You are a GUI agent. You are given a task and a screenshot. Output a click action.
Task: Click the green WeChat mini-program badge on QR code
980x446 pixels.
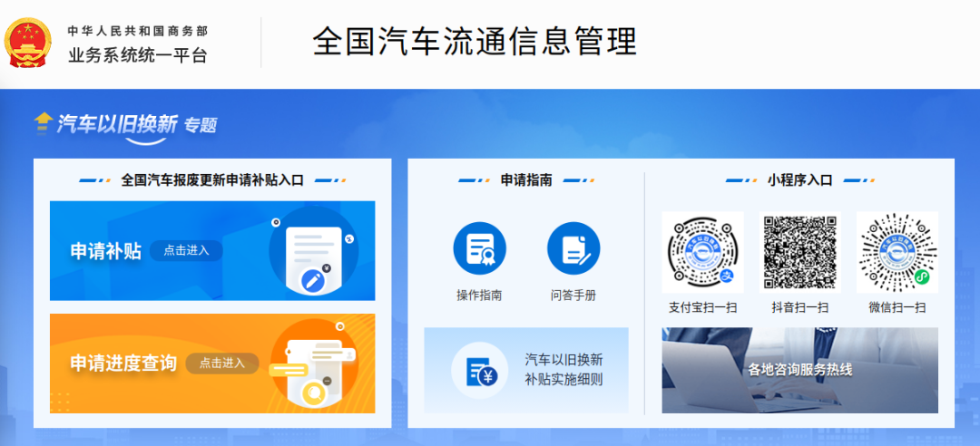(921, 276)
